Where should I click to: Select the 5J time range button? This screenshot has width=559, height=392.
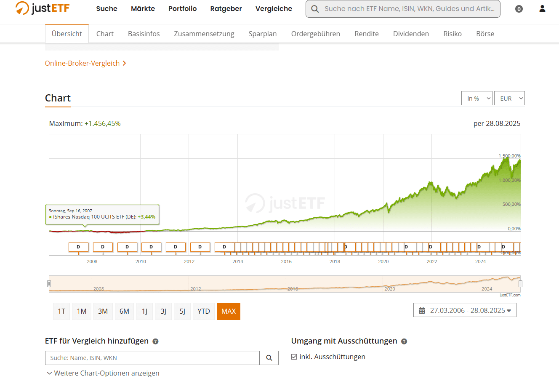[182, 311]
